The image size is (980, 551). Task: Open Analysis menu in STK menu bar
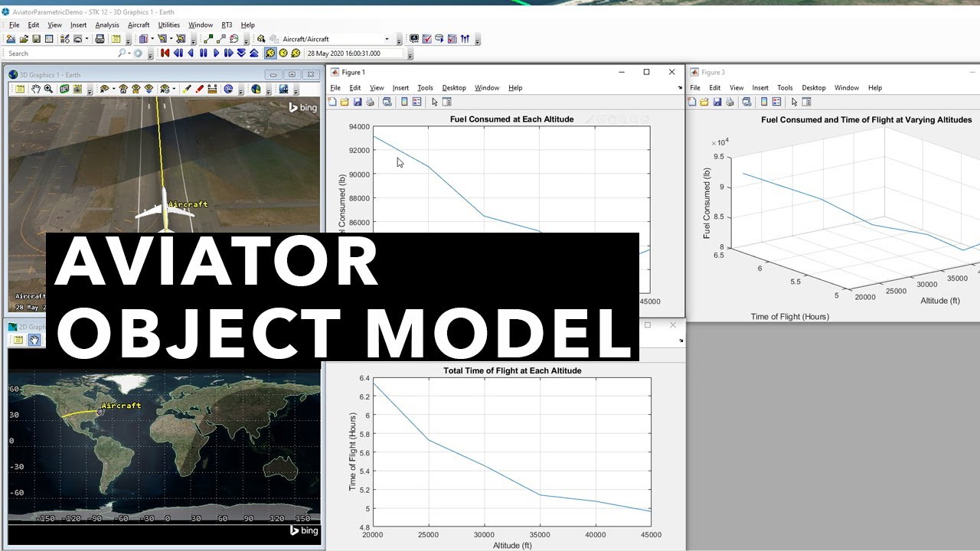tap(107, 25)
